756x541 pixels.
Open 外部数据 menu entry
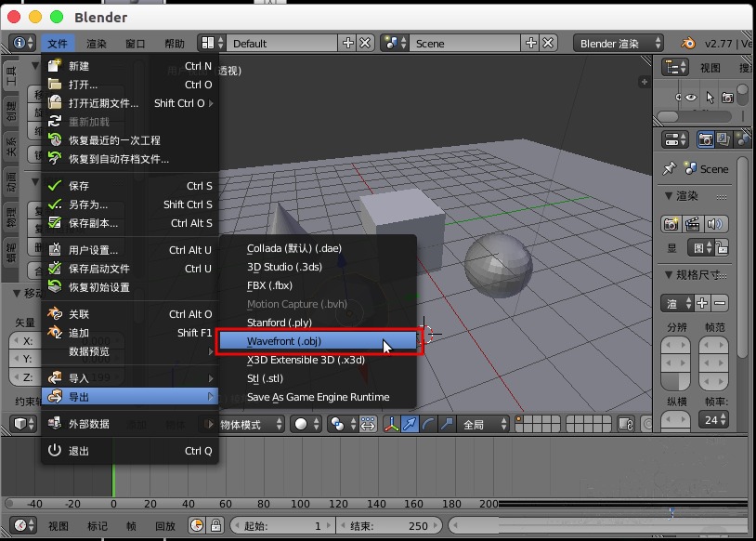(130, 424)
